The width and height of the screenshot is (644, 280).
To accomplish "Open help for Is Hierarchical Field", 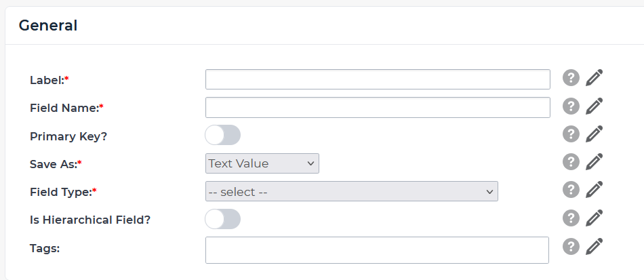I will point(571,218).
